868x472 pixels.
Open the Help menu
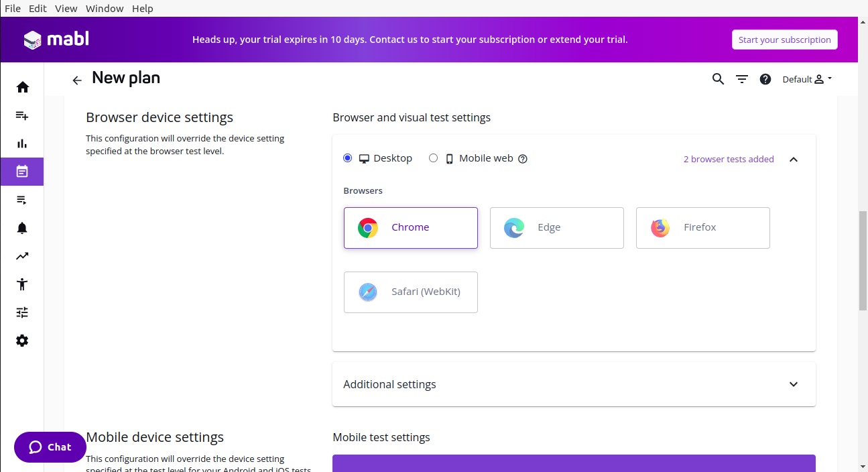142,9
